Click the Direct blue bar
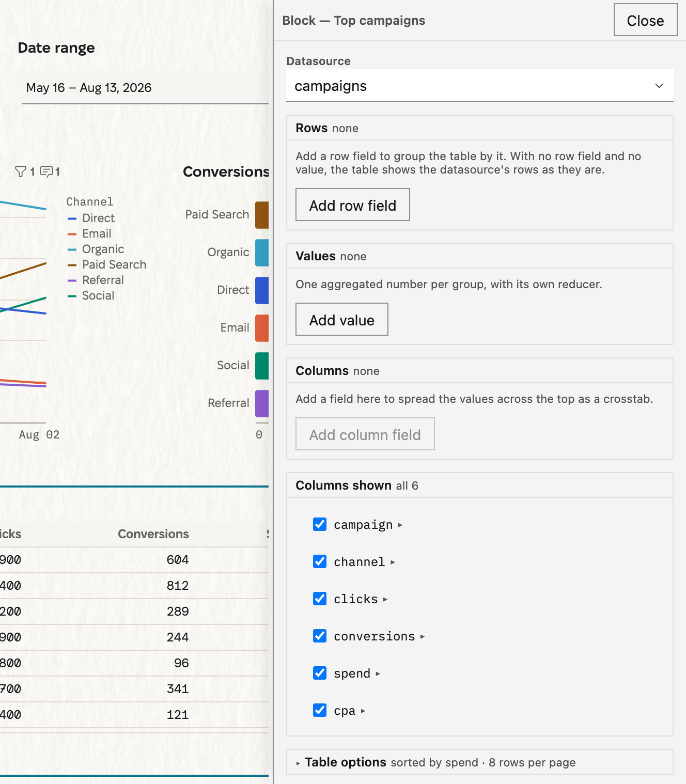Image resolution: width=686 pixels, height=784 pixels. (262, 290)
